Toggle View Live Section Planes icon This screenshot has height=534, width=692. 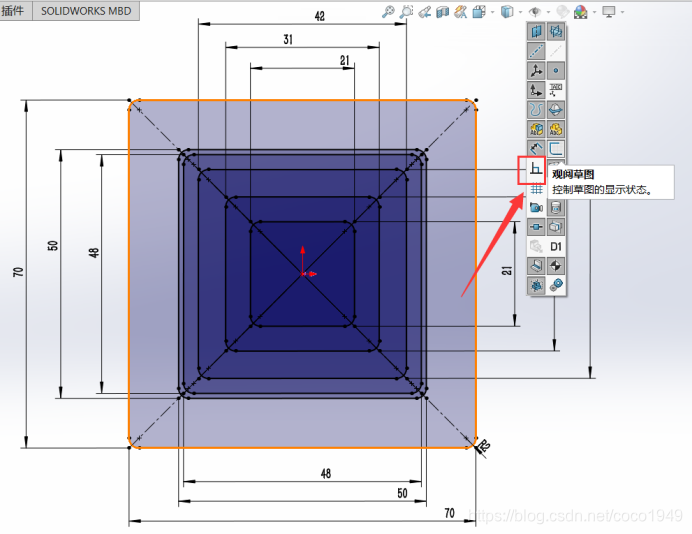pos(556,31)
